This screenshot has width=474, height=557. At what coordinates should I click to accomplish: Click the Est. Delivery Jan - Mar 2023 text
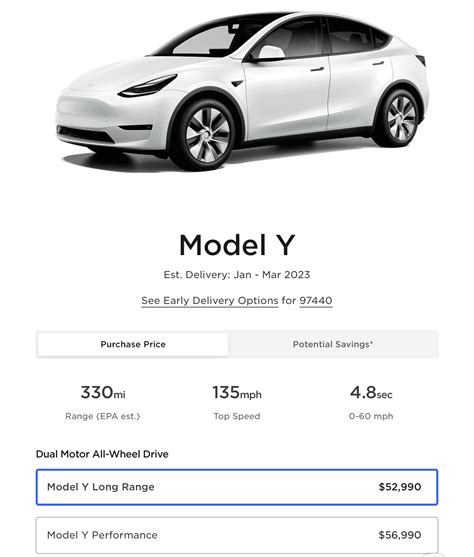(237, 275)
